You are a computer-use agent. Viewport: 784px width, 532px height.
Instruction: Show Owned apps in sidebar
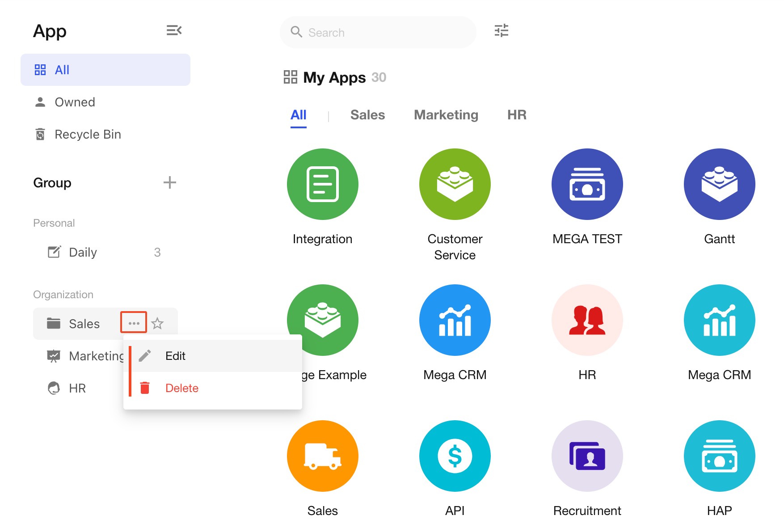click(75, 102)
